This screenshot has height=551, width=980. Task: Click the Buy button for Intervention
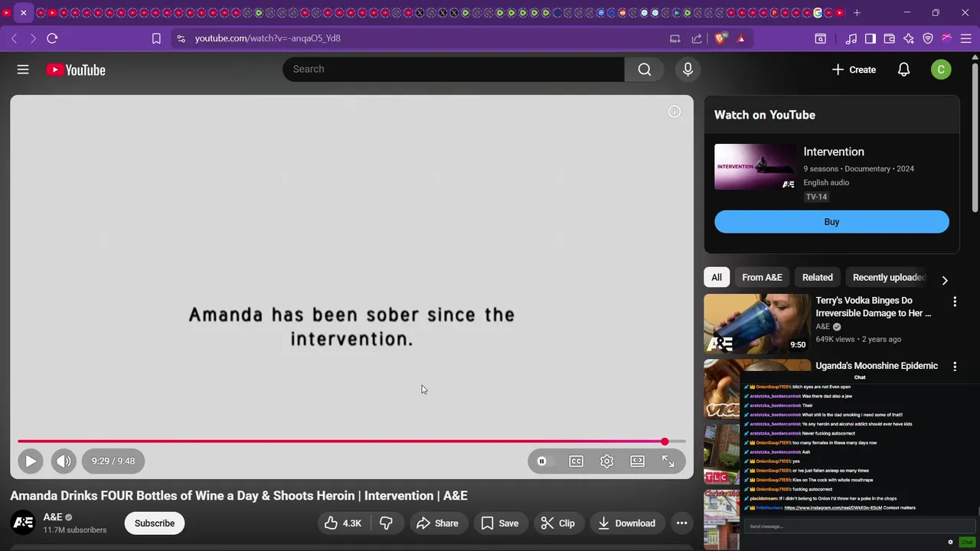pos(831,222)
